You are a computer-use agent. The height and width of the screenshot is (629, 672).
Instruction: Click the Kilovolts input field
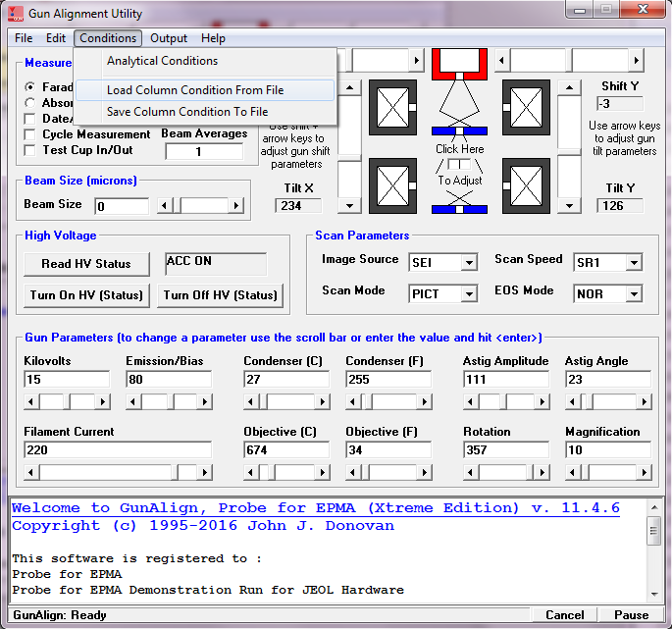tap(67, 380)
